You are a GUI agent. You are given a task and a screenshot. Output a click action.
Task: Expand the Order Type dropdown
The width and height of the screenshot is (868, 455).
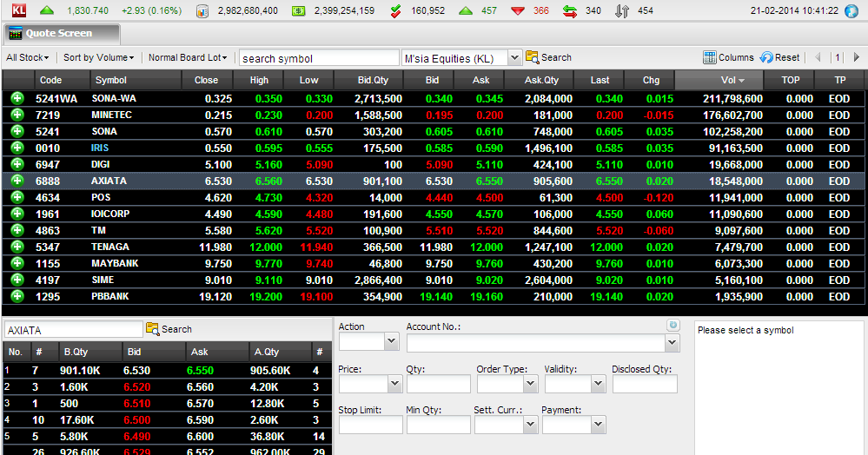pos(530,384)
